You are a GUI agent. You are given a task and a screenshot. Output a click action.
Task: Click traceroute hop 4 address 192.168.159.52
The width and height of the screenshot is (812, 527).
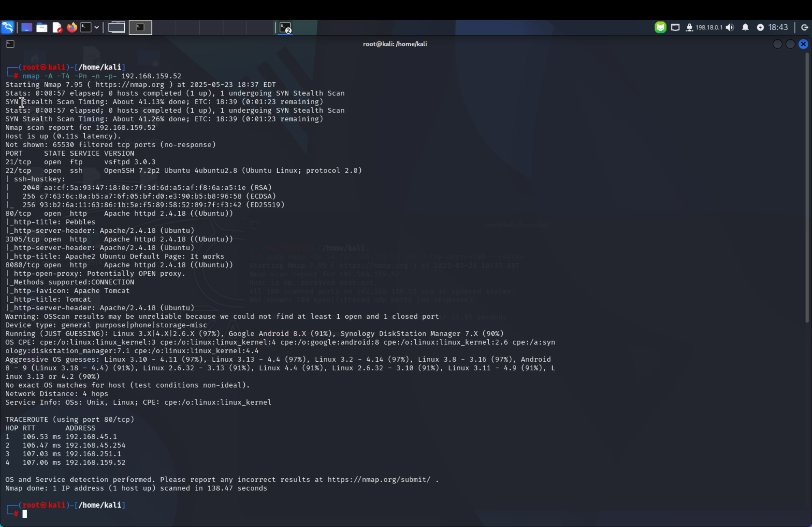click(x=96, y=463)
